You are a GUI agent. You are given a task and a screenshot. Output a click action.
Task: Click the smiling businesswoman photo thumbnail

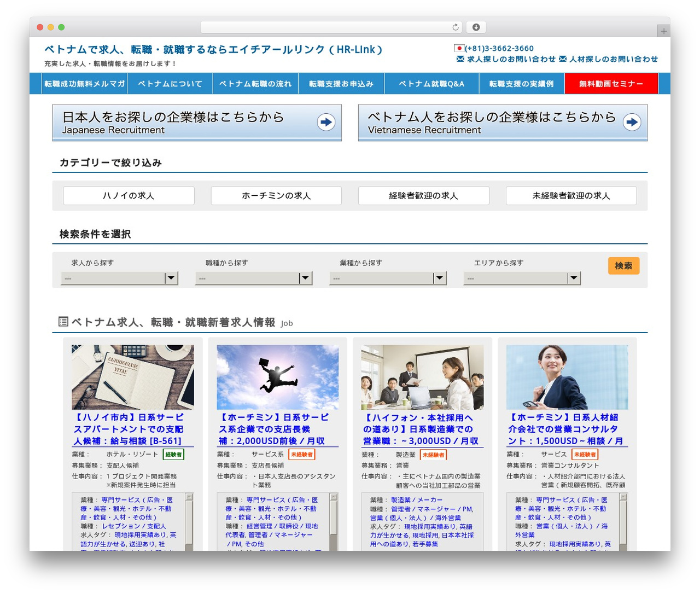pos(567,377)
